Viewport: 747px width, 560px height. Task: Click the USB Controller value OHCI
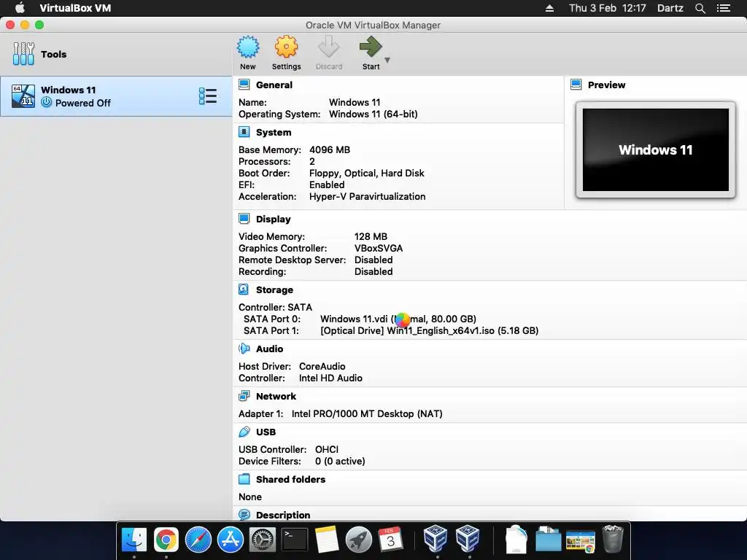tap(327, 449)
